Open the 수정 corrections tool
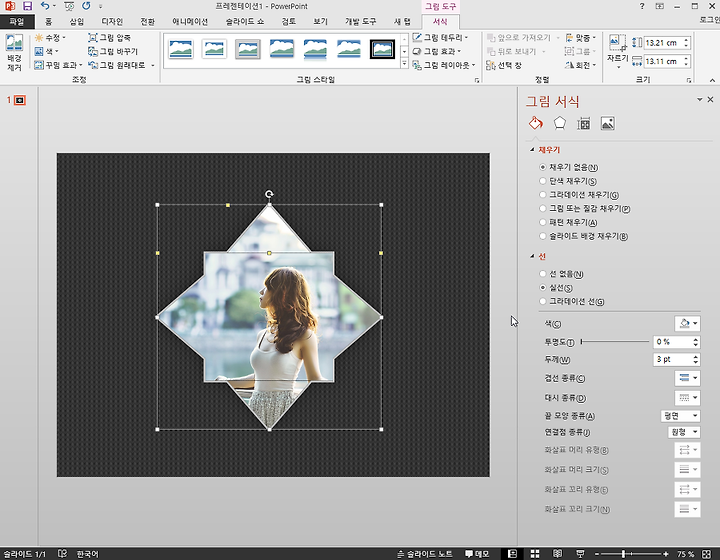This screenshot has width=720, height=560. tap(51, 38)
